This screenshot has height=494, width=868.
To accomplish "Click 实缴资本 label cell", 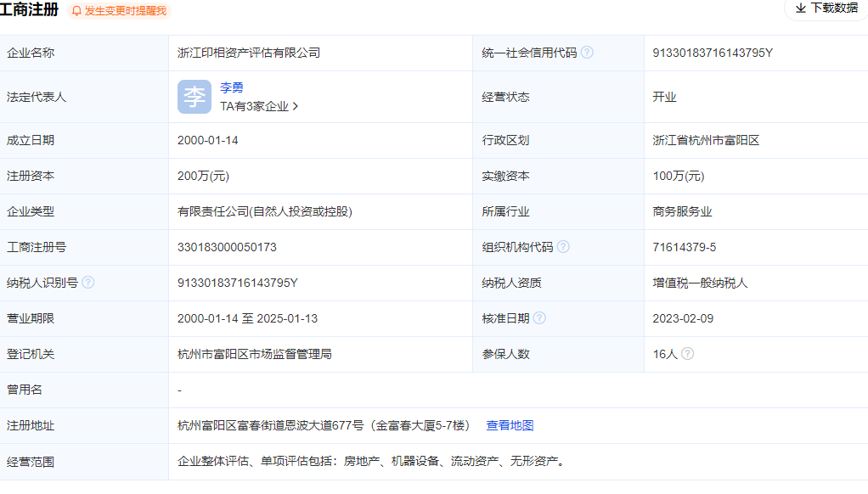I will pyautogui.click(x=558, y=176).
